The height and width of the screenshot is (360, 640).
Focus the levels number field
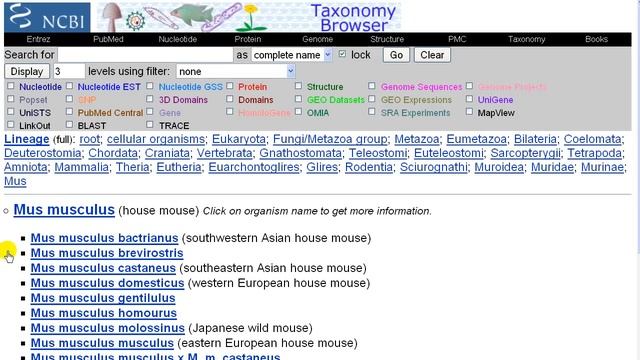[69, 71]
